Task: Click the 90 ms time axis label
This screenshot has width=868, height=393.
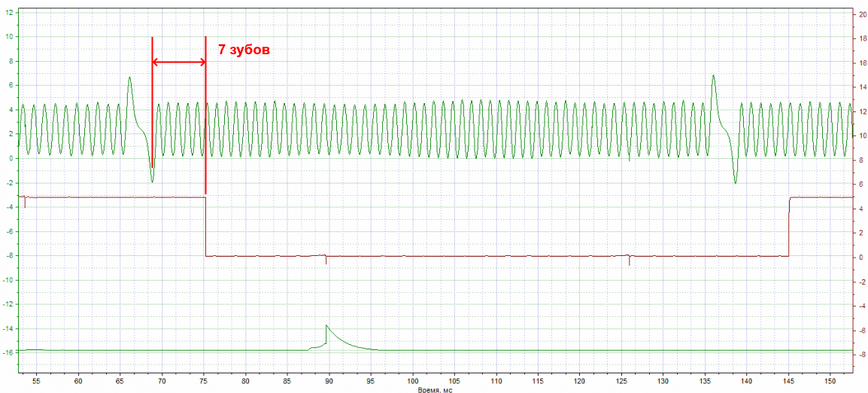Action: tap(329, 382)
